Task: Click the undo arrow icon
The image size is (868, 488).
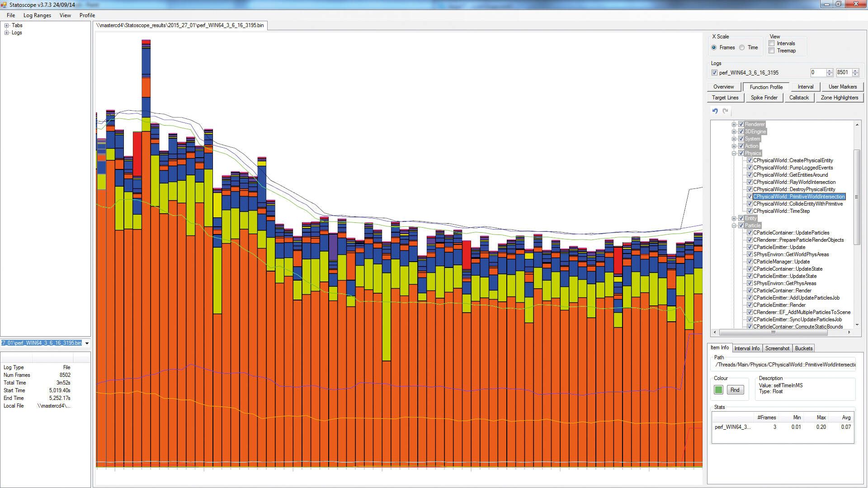Action: click(x=715, y=111)
